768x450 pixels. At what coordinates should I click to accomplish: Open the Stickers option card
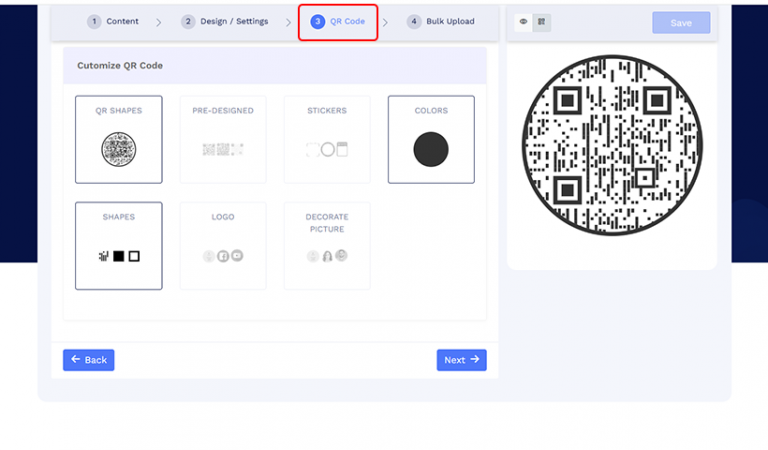327,139
